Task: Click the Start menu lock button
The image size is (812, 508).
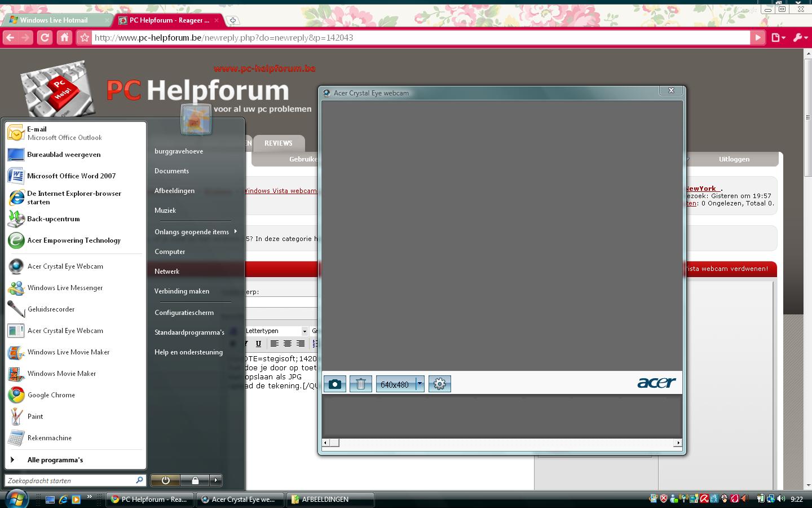Action: (x=195, y=480)
